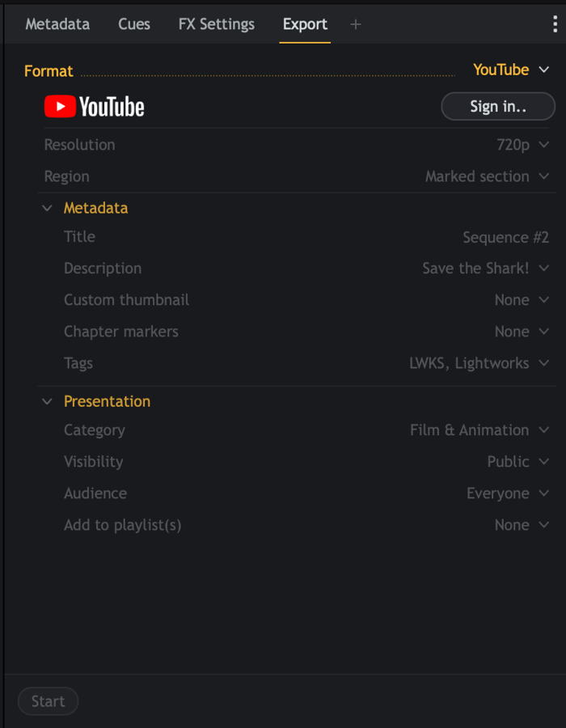
Task: Open the three-dot panel options menu
Action: tap(555, 24)
